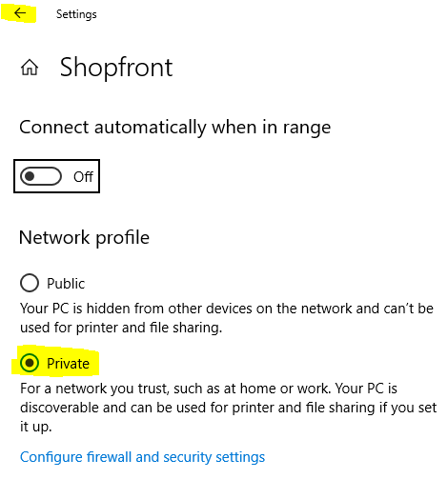448x479 pixels.
Task: Click the word 'firewall' in the blue link
Action: point(109,457)
